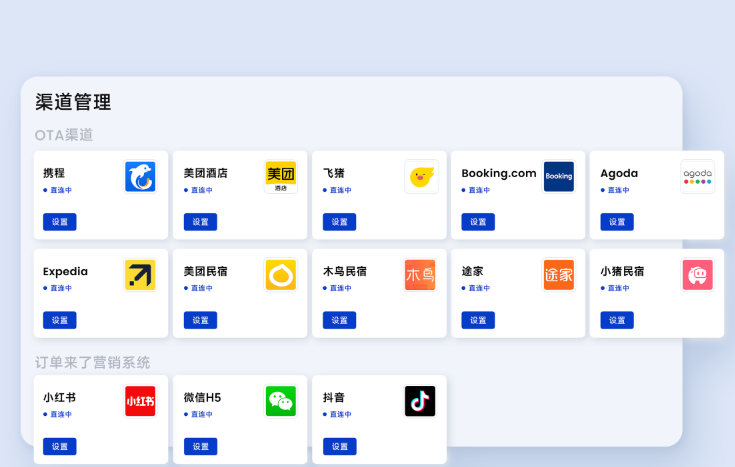Click the 小猪民宿 channel name
Viewport: 735px width, 467px height.
click(x=622, y=271)
